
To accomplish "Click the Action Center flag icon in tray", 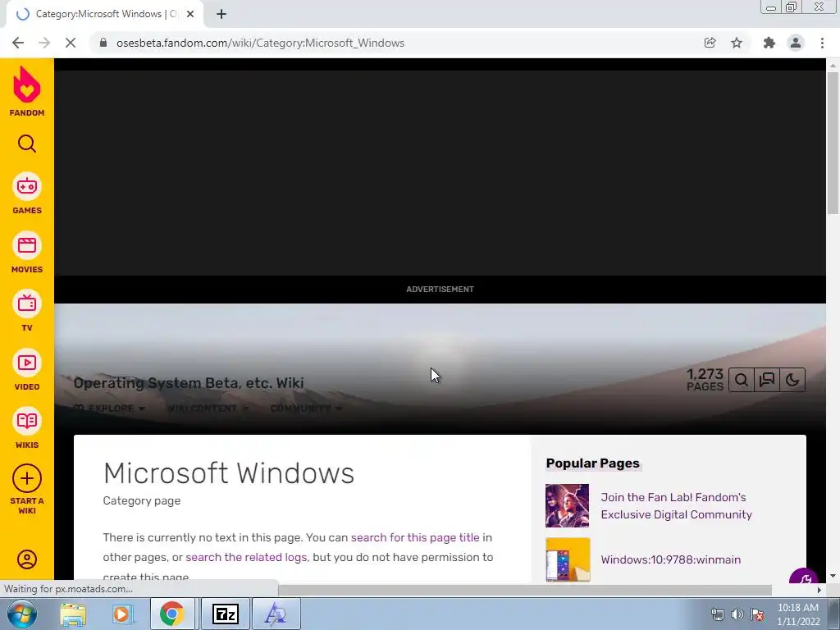I will [757, 614].
